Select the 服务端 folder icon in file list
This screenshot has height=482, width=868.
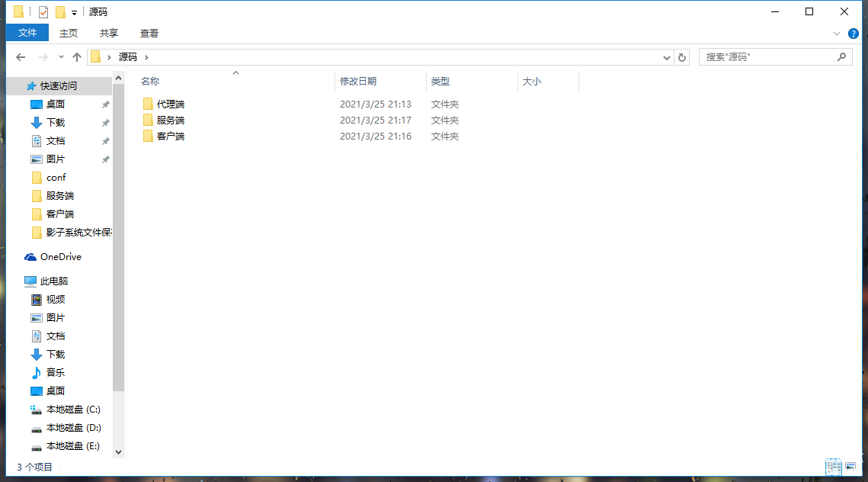148,120
